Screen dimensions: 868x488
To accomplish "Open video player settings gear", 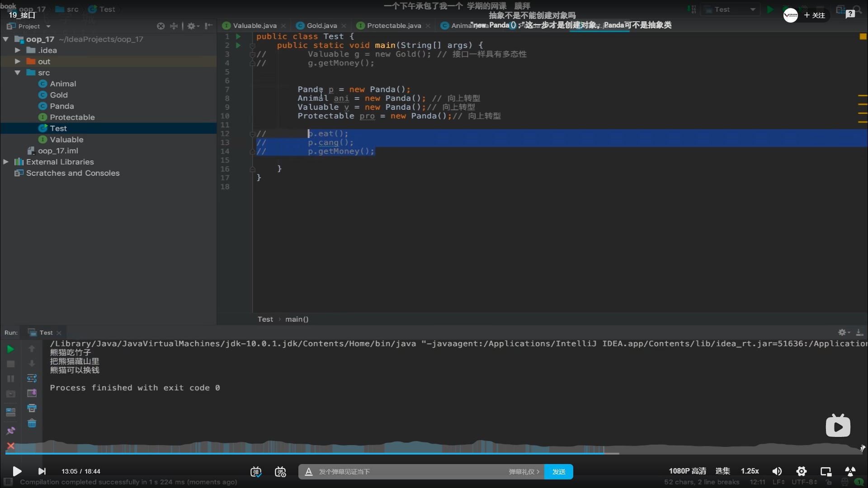I will 801,471.
